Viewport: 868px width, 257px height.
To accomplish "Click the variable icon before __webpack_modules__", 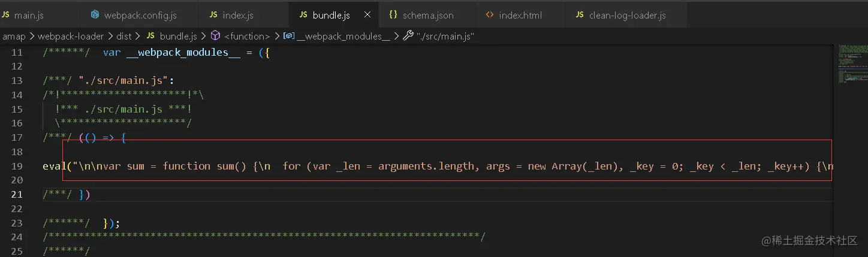I will [x=288, y=36].
